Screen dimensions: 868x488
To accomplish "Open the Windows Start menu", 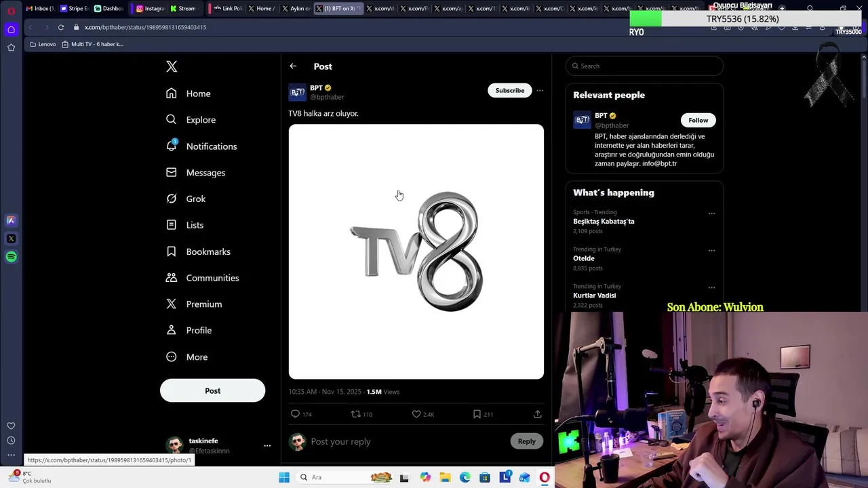I will [284, 477].
